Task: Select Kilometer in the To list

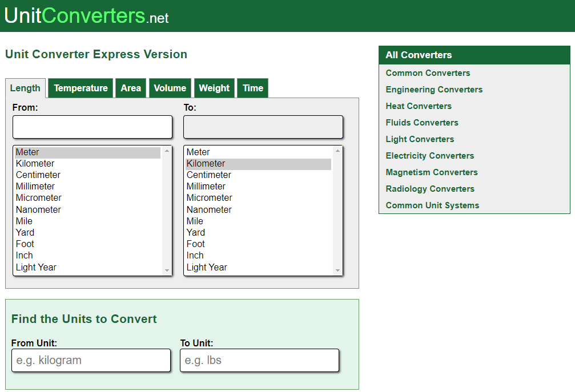Action: 259,163
